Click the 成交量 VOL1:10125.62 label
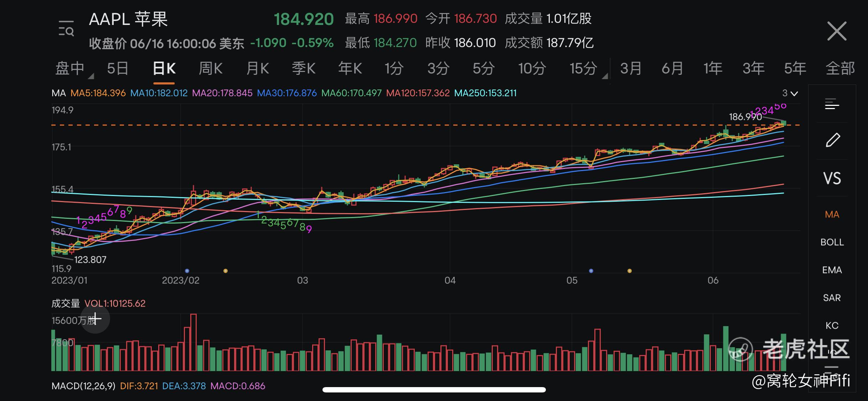 (99, 304)
